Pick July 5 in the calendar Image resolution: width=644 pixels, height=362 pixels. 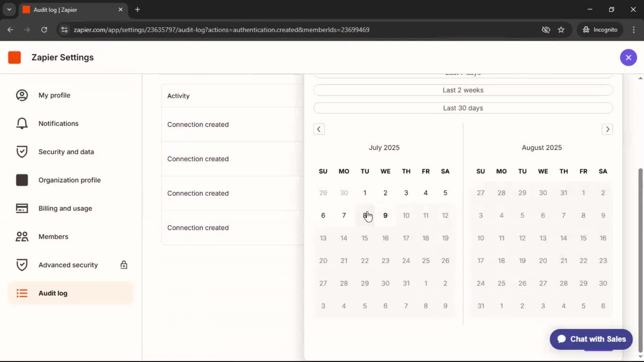click(445, 193)
